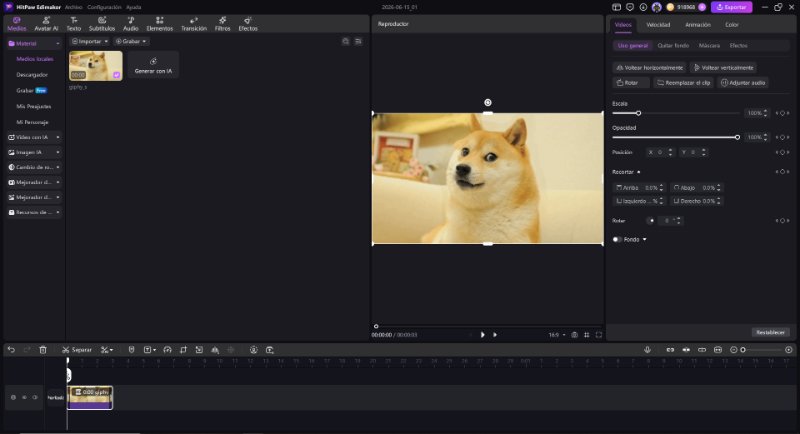Enter fullscreen preview in the player
The width and height of the screenshot is (800, 434).
599,335
